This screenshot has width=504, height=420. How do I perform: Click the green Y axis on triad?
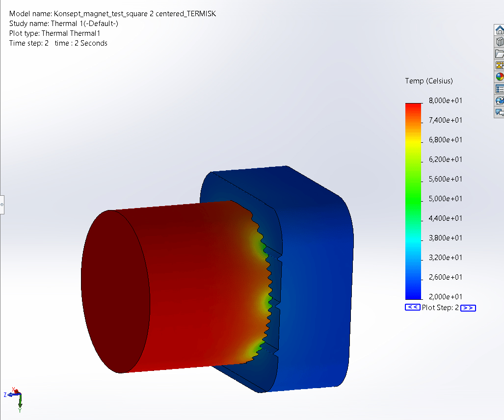tap(20, 402)
